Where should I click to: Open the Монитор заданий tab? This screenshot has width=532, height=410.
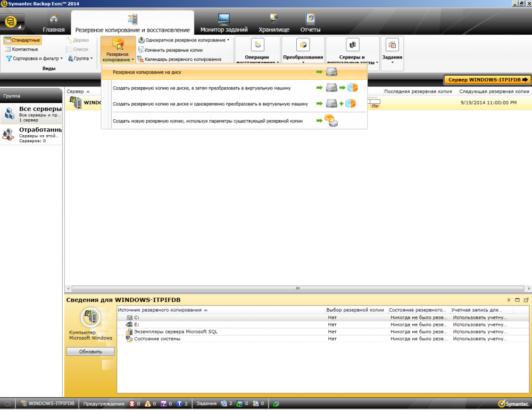coord(224,23)
